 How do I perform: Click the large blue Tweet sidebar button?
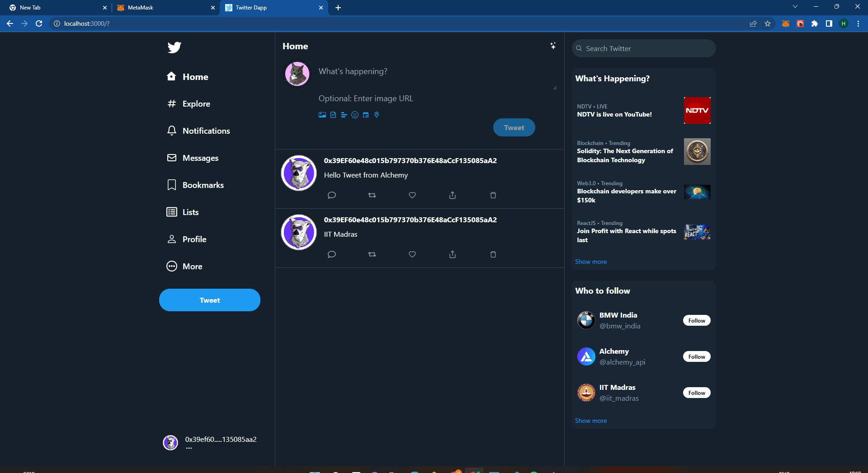[209, 300]
